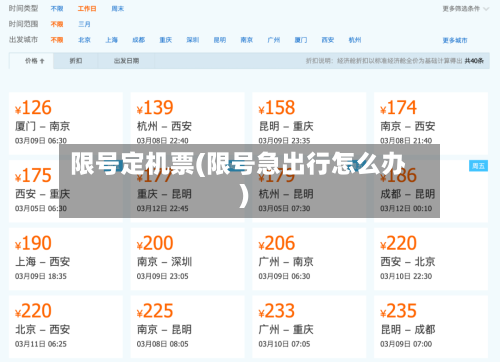Select 不限 for 时间类型
The width and height of the screenshot is (500, 362).
coord(57,9)
